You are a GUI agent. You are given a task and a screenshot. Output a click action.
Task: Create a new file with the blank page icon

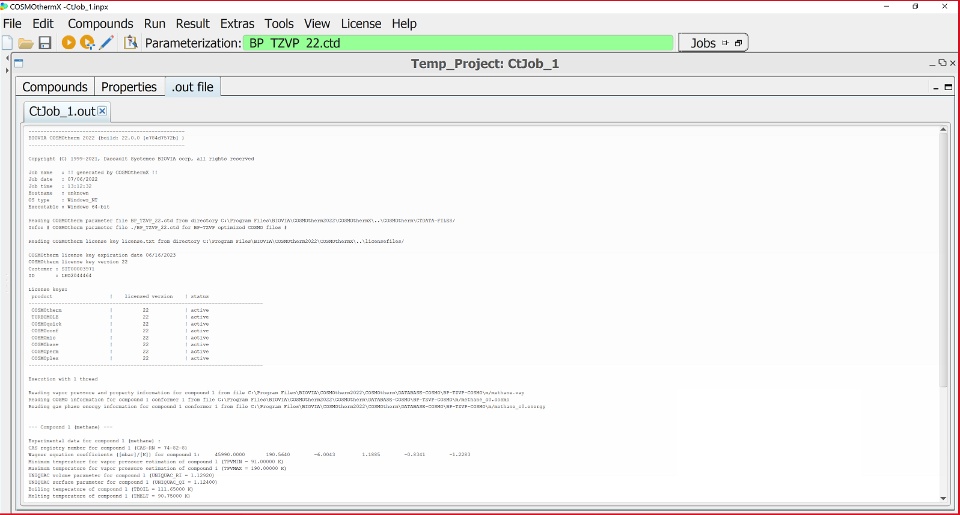[x=7, y=43]
